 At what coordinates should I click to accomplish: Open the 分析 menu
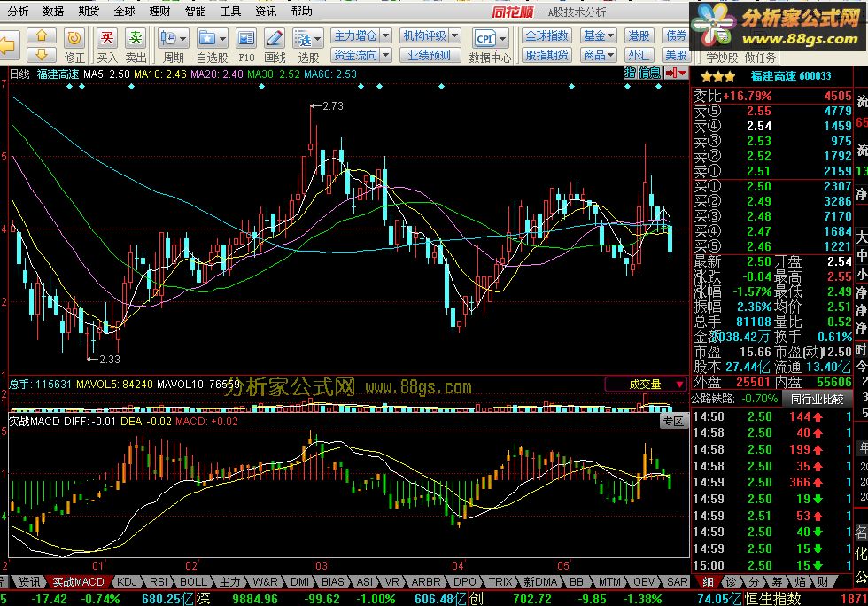(18, 12)
